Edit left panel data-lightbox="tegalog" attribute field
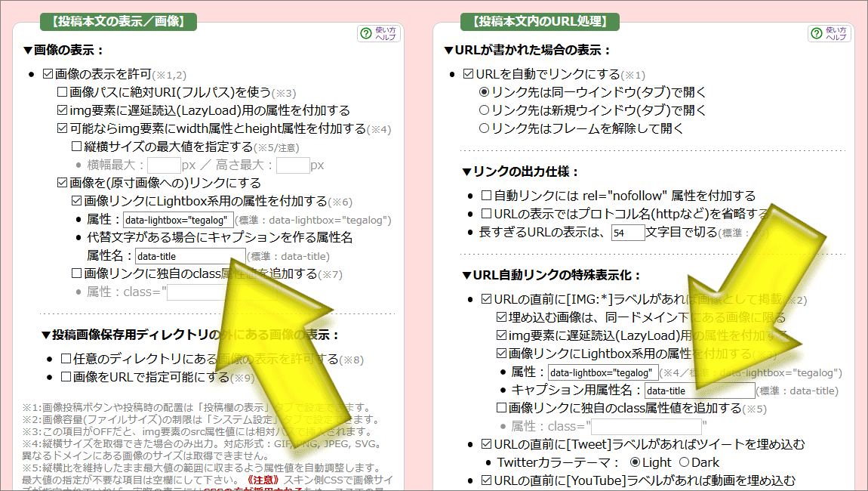868x491 pixels. 178,220
